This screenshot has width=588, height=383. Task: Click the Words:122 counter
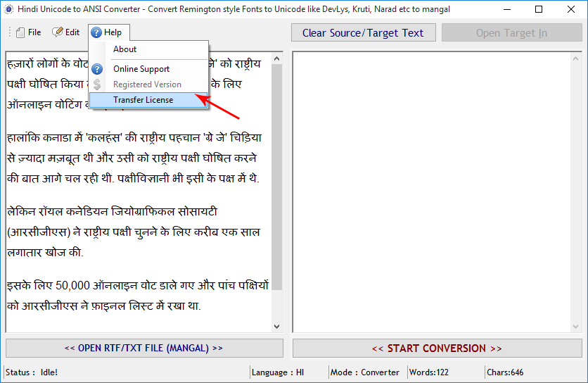pyautogui.click(x=428, y=372)
